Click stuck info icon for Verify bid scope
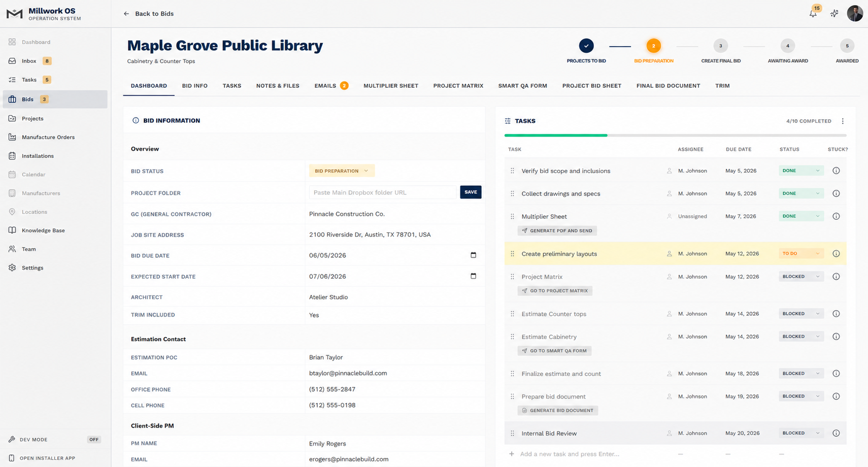 (x=836, y=171)
